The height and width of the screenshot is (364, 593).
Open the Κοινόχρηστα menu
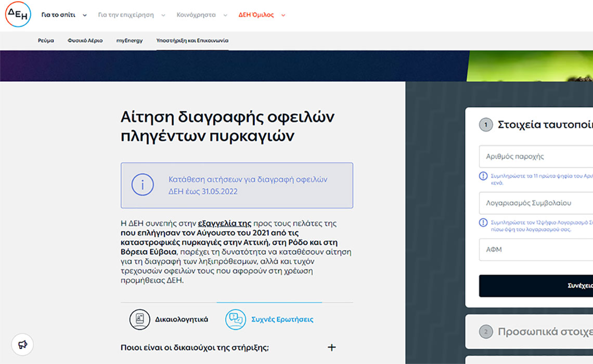pos(196,15)
